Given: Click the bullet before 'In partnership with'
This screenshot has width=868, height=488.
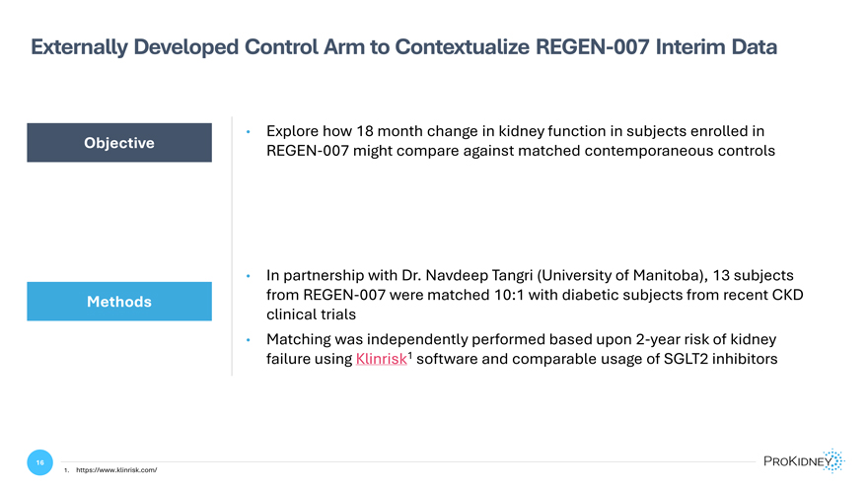Looking at the screenshot, I should [x=248, y=275].
